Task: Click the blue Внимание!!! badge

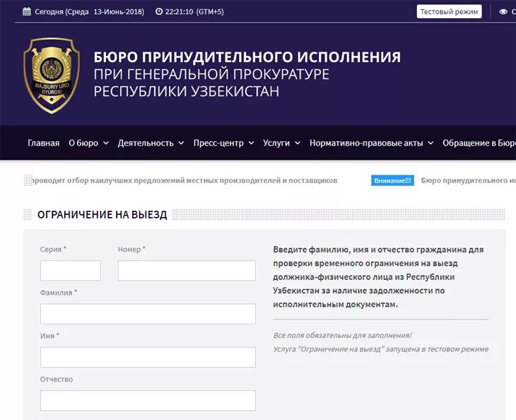Action: tap(392, 180)
